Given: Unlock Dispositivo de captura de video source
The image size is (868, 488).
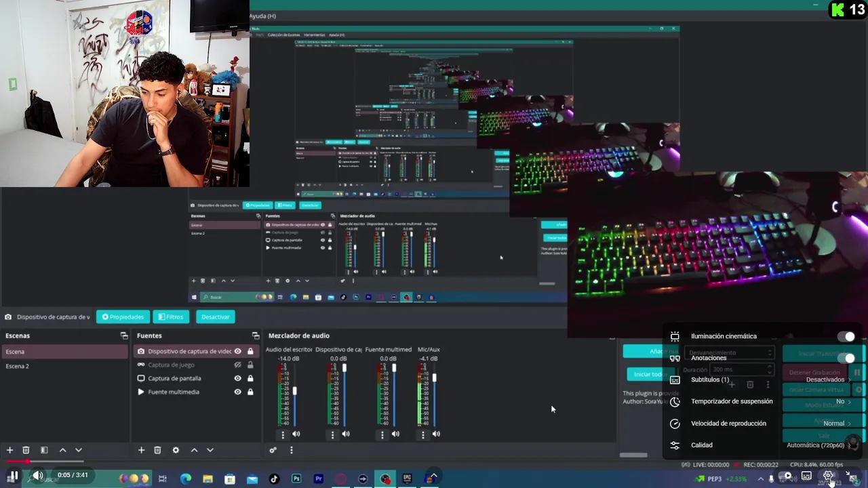Looking at the screenshot, I should [250, 351].
